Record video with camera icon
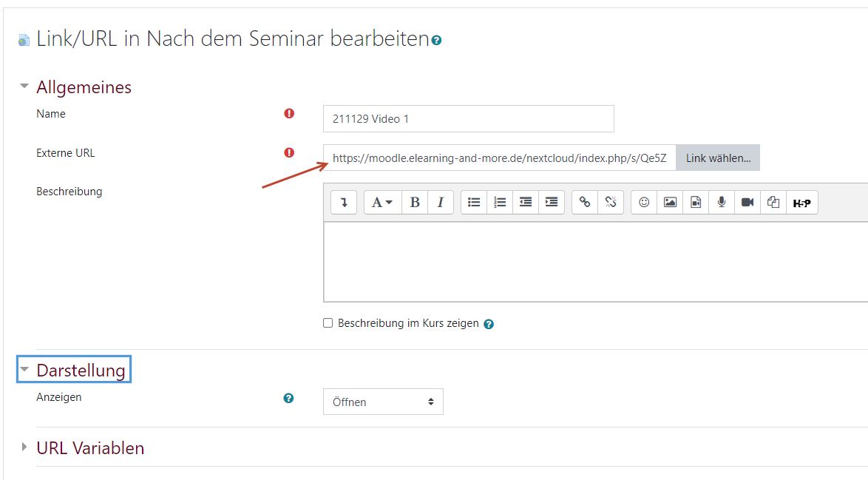This screenshot has width=868, height=480. tap(747, 202)
